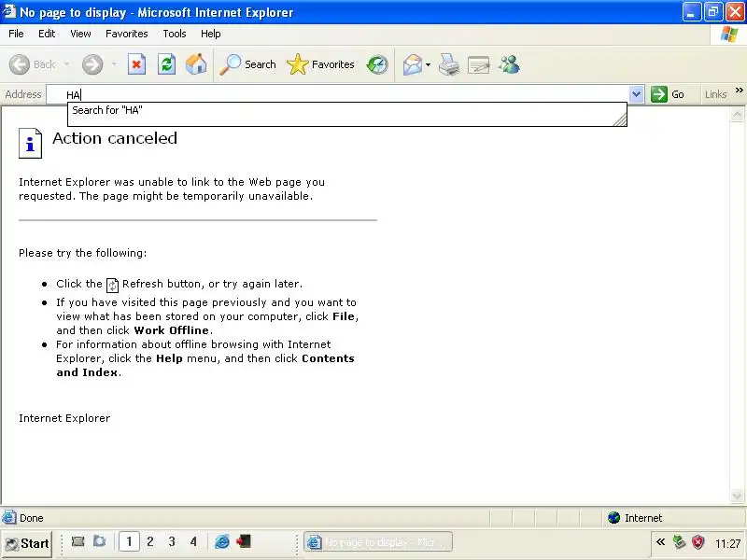Screen dimensions: 747x560
Task: Switch to virtual desktop 3
Action: click(x=172, y=542)
